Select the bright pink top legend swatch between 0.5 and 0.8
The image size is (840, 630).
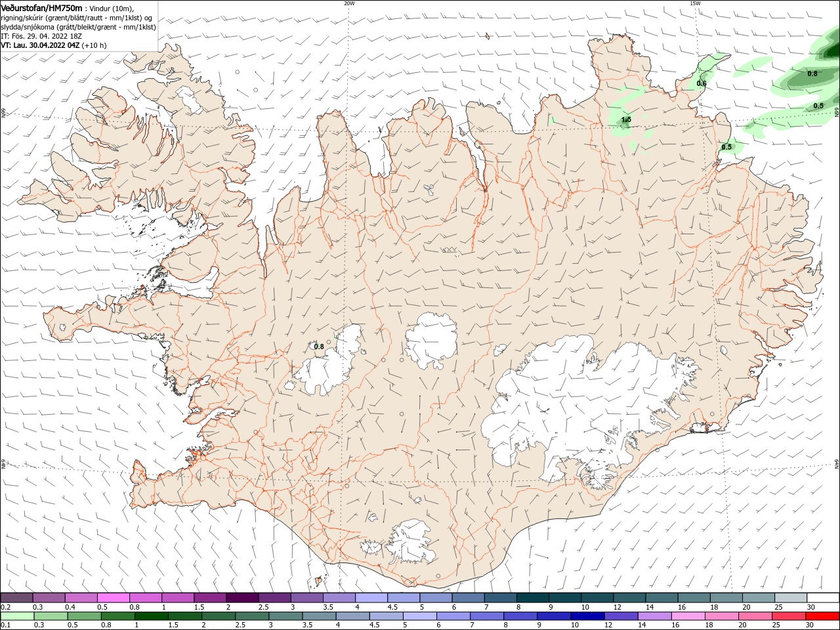pos(113,597)
